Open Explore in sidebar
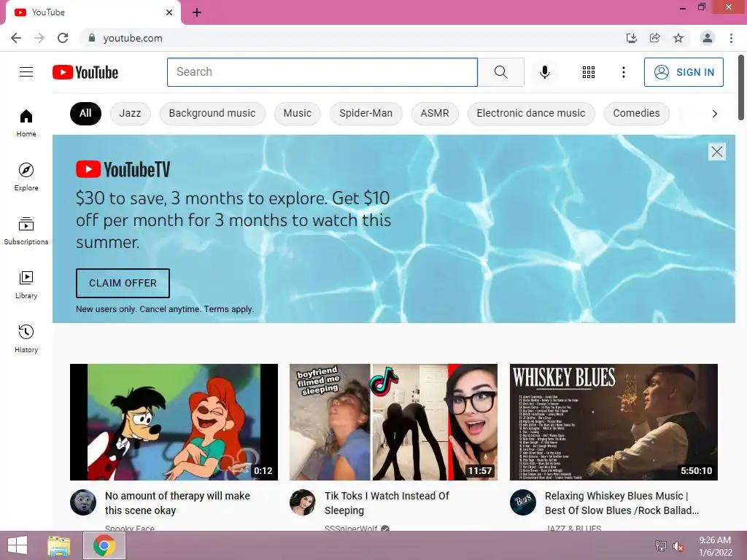Image resolution: width=747 pixels, height=560 pixels. 26,176
